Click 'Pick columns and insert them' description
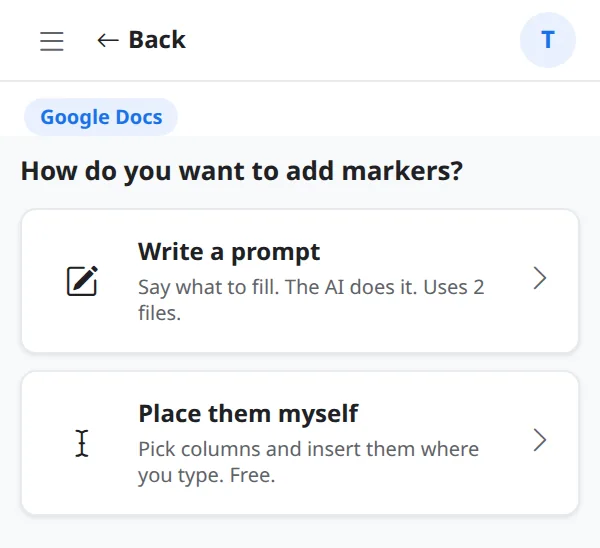This screenshot has width=600, height=548. [308, 462]
